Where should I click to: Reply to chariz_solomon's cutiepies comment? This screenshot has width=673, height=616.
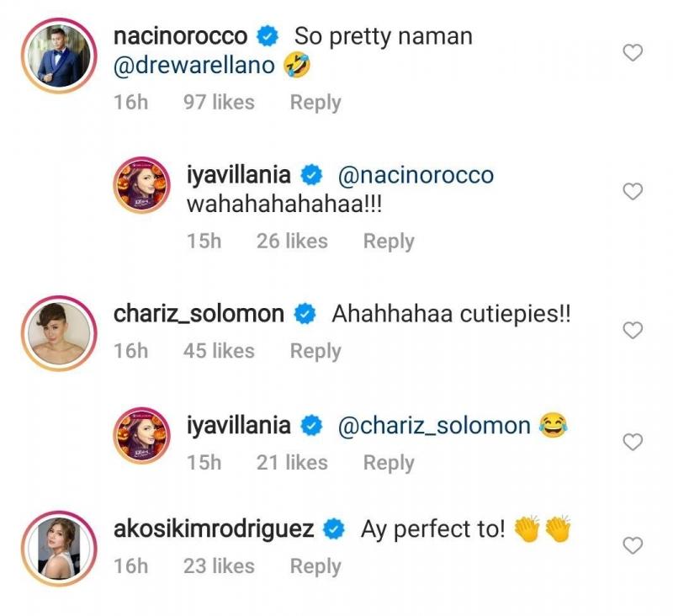(x=315, y=351)
